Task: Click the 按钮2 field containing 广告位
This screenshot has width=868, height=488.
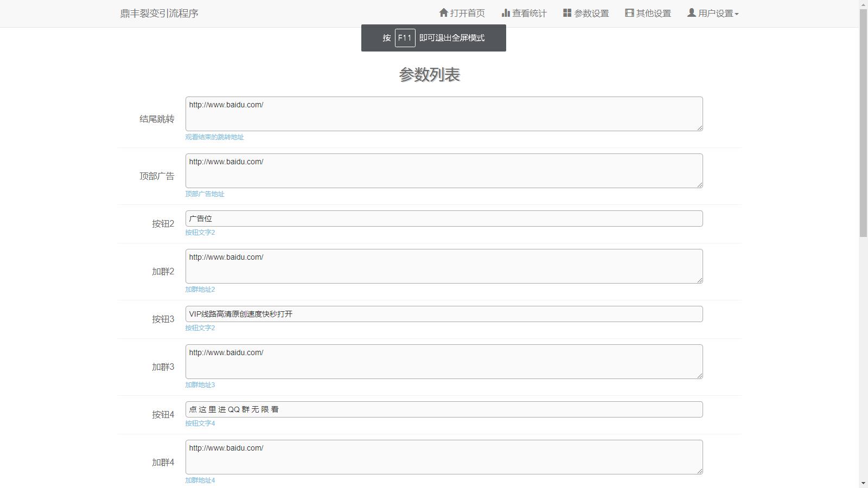Action: pyautogui.click(x=444, y=219)
